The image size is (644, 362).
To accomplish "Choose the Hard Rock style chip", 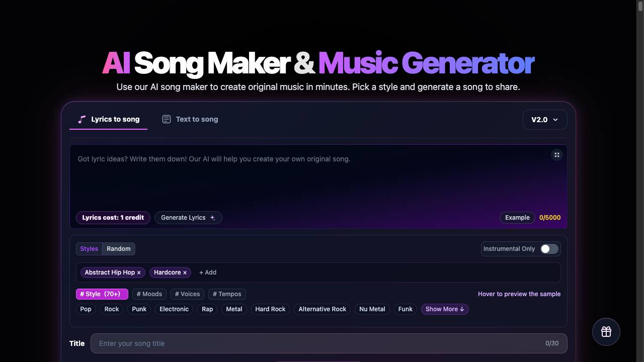I will click(x=270, y=309).
